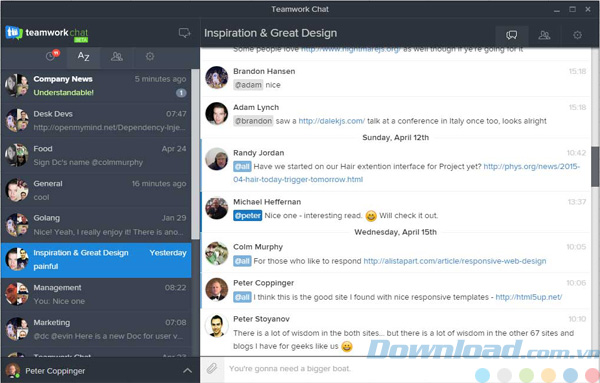Screen dimensions: 600x383
Task: Click the "Brandon Hansen" sender name
Action: [264, 71]
